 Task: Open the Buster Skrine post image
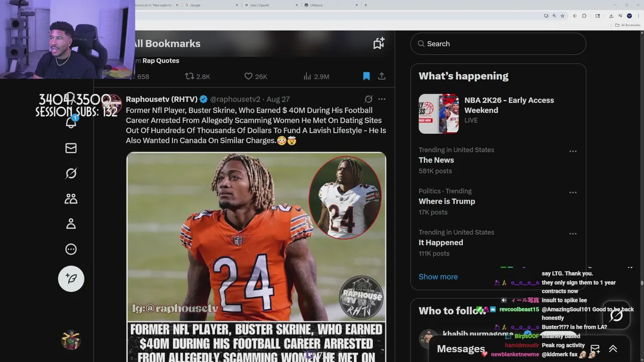pyautogui.click(x=256, y=256)
